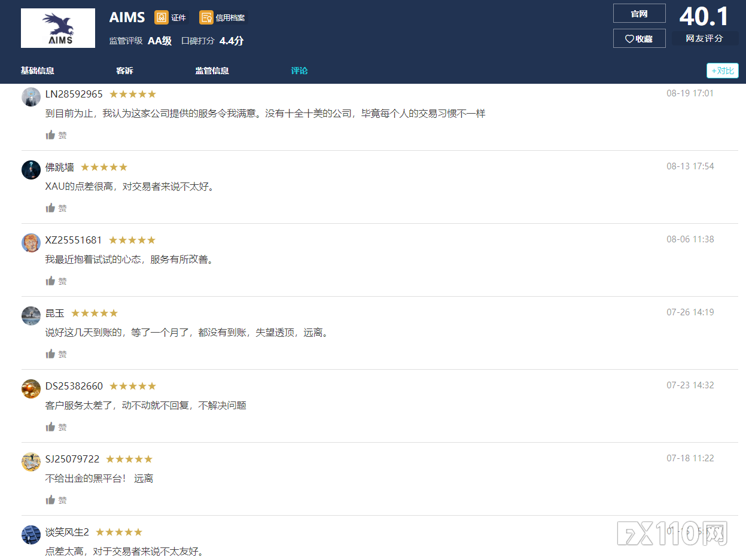Like the review by 佛跳墙
This screenshot has width=746, height=560.
[56, 208]
